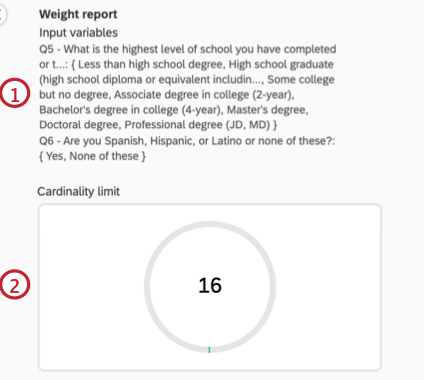425x380 pixels.
Task: Select the Weight report heading
Action: click(x=78, y=14)
